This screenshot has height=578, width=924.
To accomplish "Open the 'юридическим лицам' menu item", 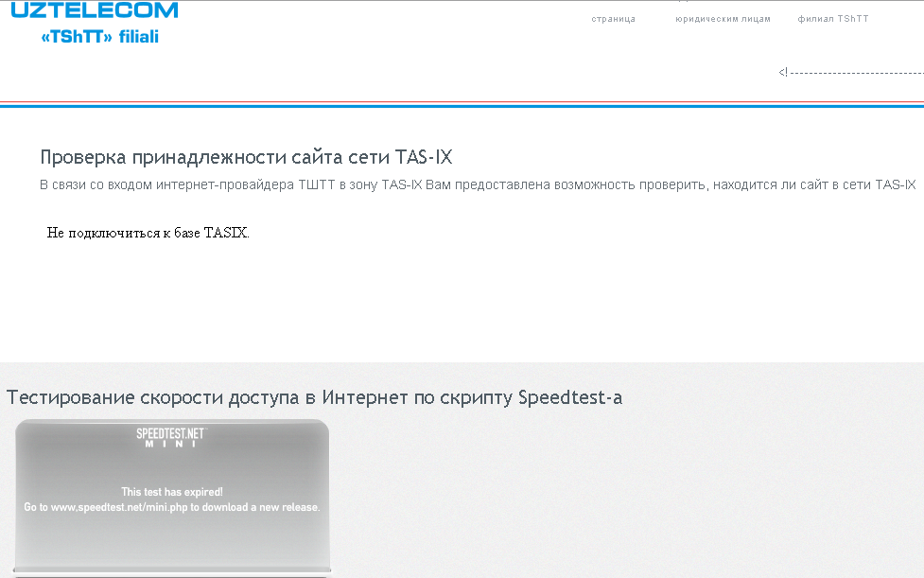I will click(724, 19).
